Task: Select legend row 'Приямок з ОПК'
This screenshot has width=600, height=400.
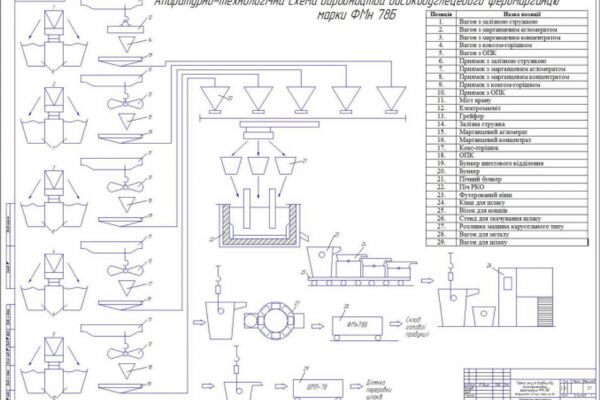Action: 507,93
